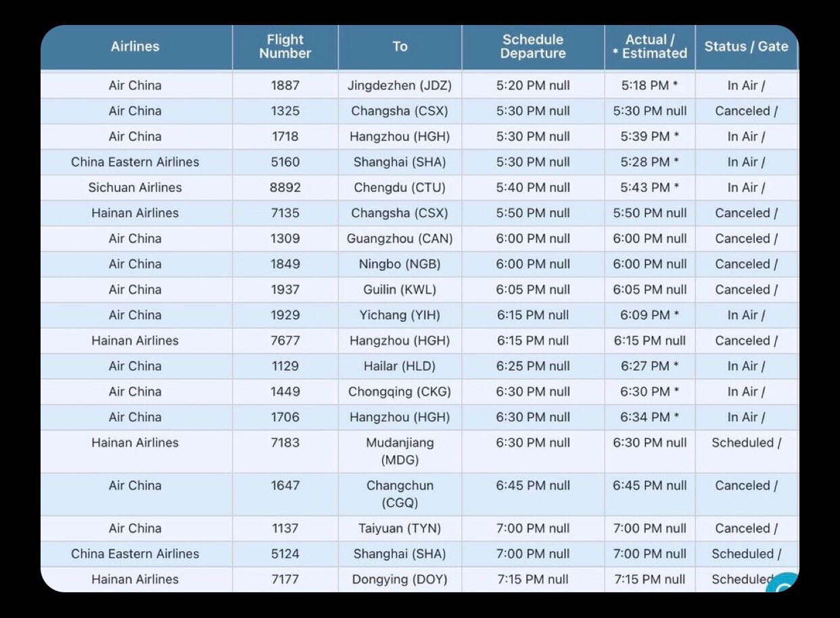The image size is (840, 618).
Task: Select Hailar (HLD) destination
Action: (400, 366)
